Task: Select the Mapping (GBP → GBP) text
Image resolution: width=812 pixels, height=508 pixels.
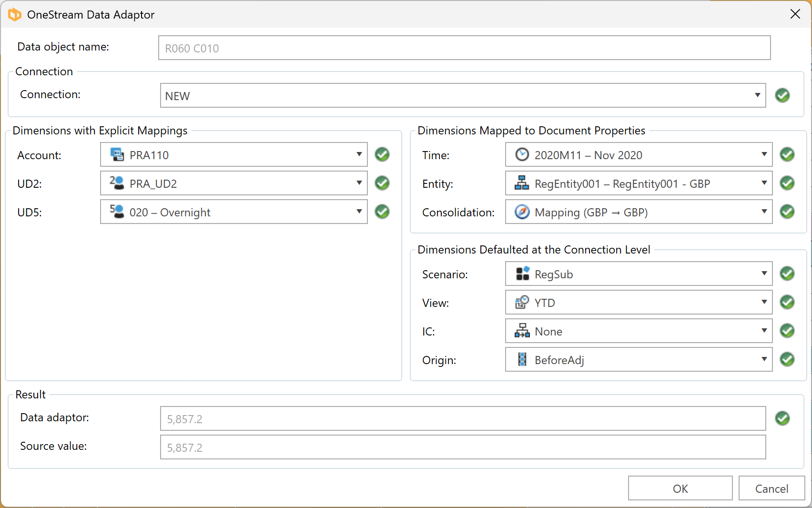Action: (591, 213)
